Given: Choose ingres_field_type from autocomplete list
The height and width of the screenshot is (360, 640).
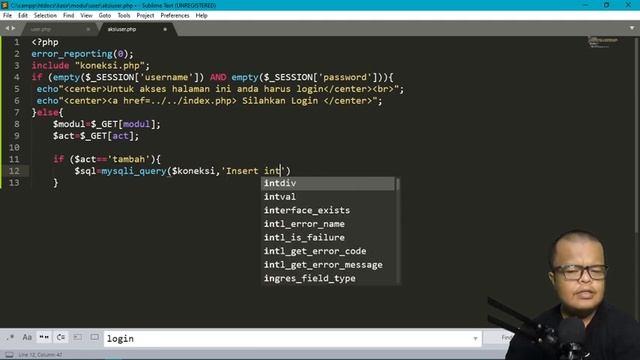Looking at the screenshot, I should pos(328,278).
